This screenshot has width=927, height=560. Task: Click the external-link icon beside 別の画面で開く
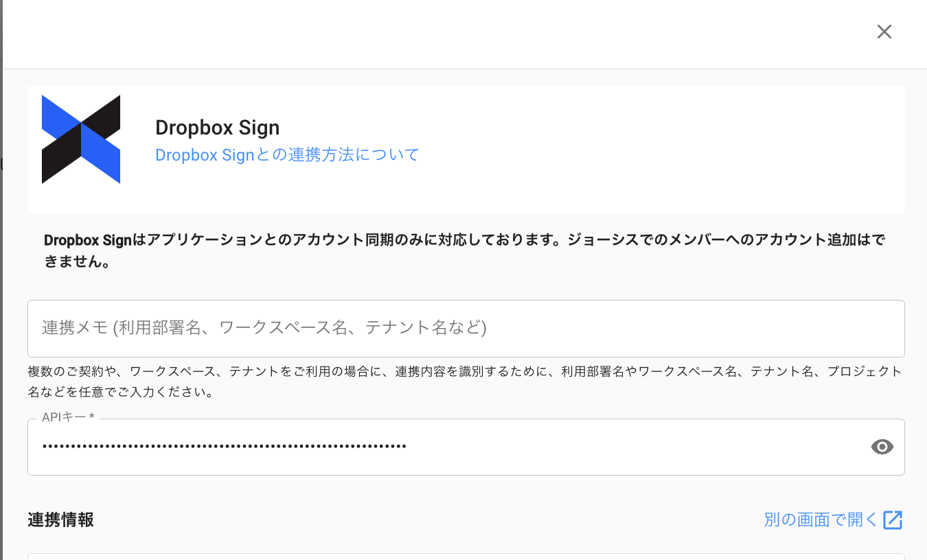click(893, 520)
